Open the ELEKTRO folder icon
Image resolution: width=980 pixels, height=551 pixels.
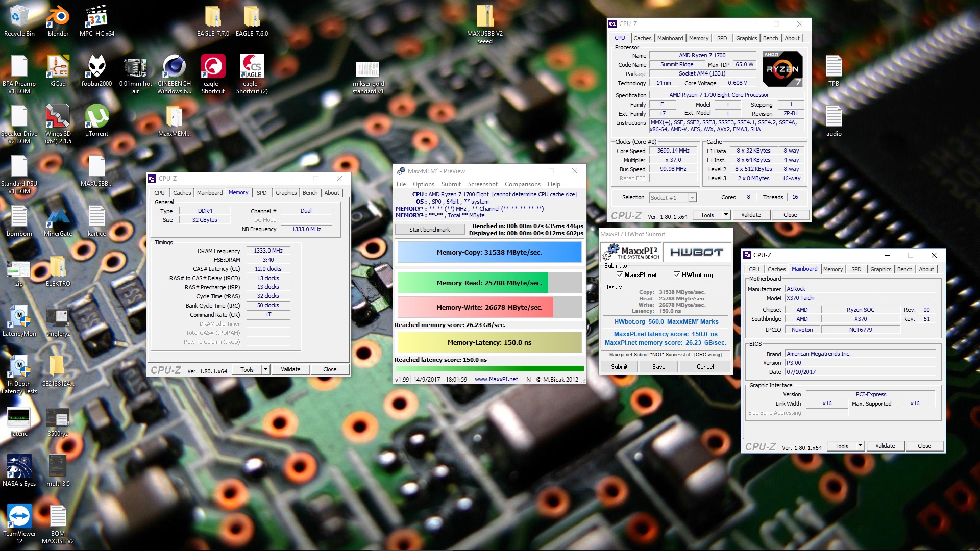pos(58,271)
